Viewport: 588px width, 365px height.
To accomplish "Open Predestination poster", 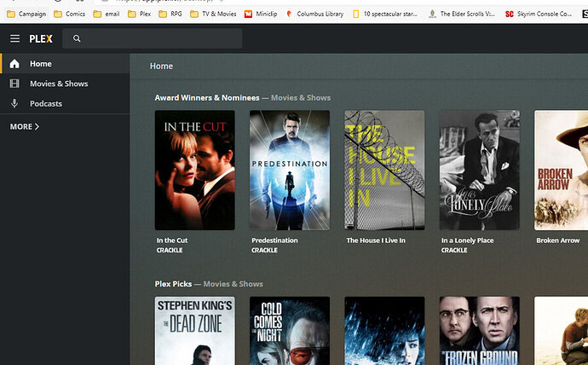I will click(290, 170).
